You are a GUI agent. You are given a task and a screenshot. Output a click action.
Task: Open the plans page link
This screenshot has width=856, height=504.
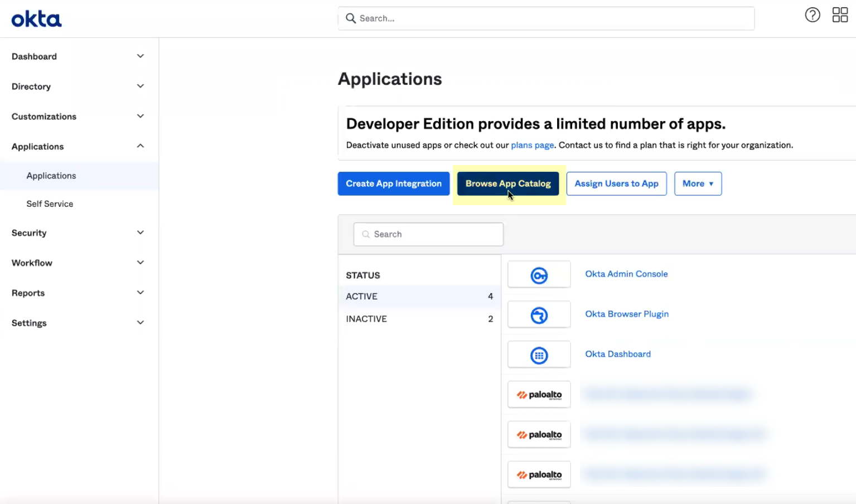pyautogui.click(x=532, y=145)
